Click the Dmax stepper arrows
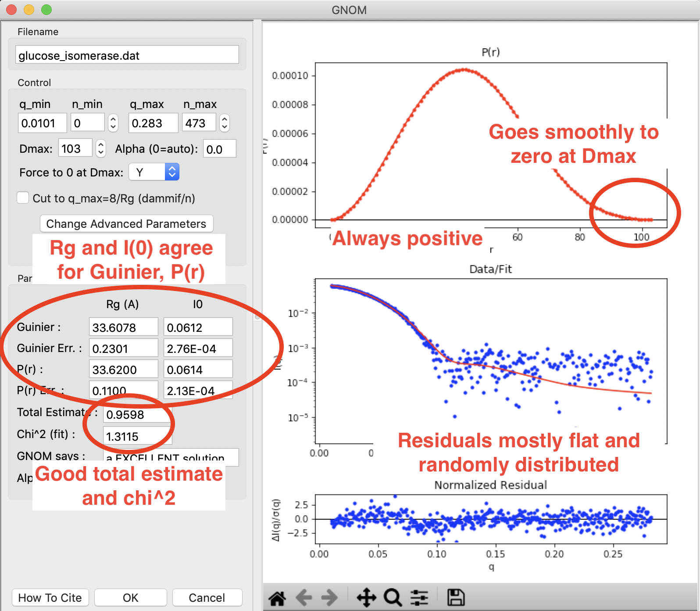Screen dimensions: 700x611 coord(101,148)
